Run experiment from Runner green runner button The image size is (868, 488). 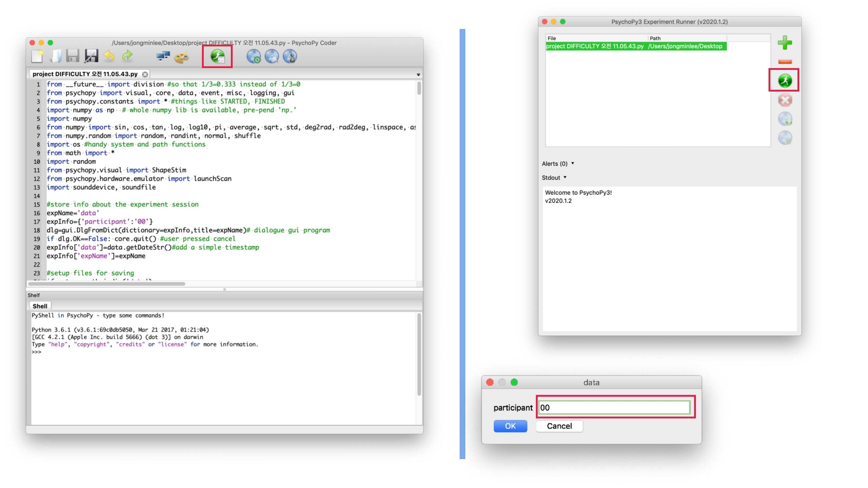[x=785, y=80]
